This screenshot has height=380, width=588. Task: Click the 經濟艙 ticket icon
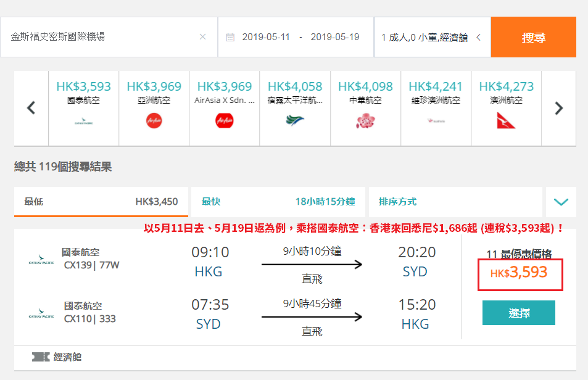point(41,357)
